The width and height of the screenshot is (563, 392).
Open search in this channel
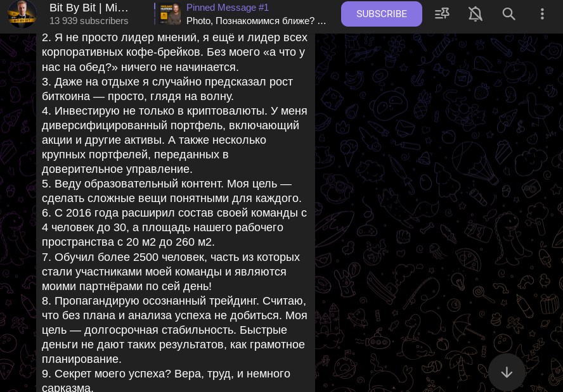pos(509,14)
